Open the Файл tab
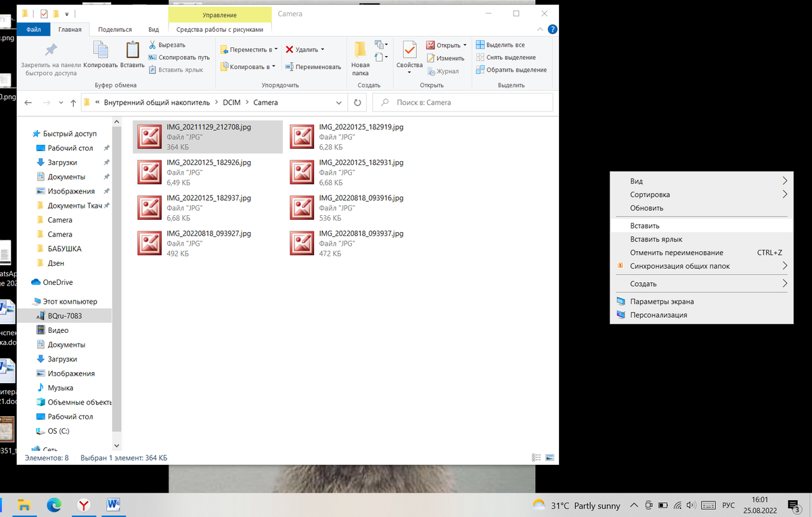Image resolution: width=812 pixels, height=517 pixels. [33, 29]
